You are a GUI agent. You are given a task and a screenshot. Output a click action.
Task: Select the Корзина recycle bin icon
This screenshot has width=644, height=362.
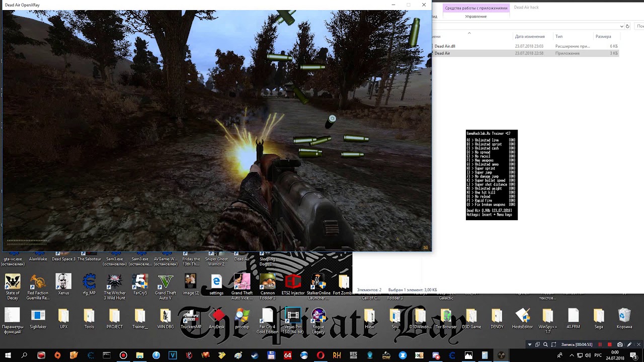point(624,319)
